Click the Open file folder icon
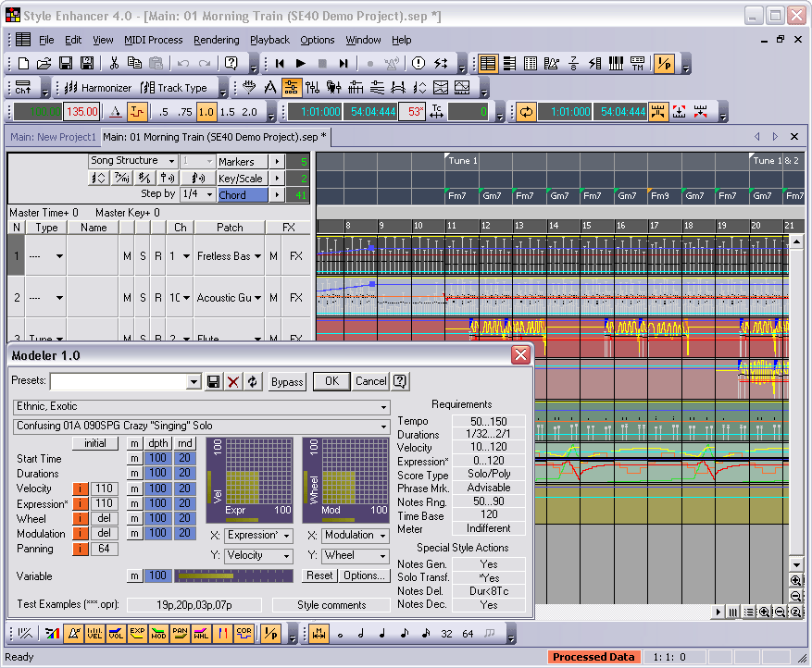Viewport: 812px width, 668px height. (44, 64)
